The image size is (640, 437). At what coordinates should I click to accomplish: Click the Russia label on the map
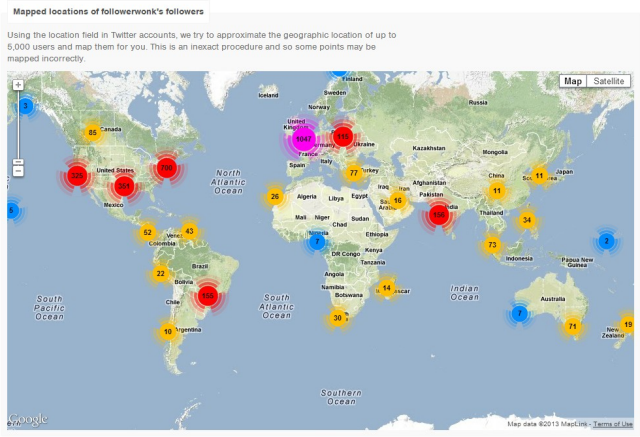[x=478, y=103]
